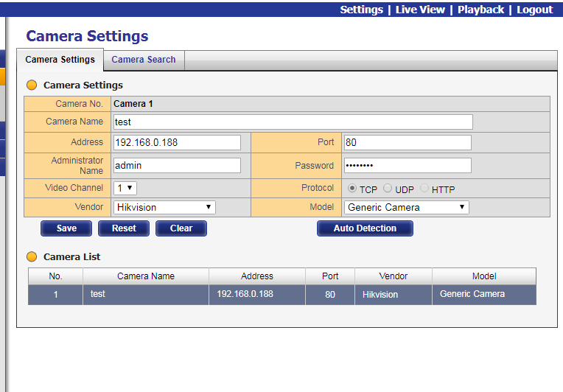
Task: Open the Playback page
Action: (480, 10)
